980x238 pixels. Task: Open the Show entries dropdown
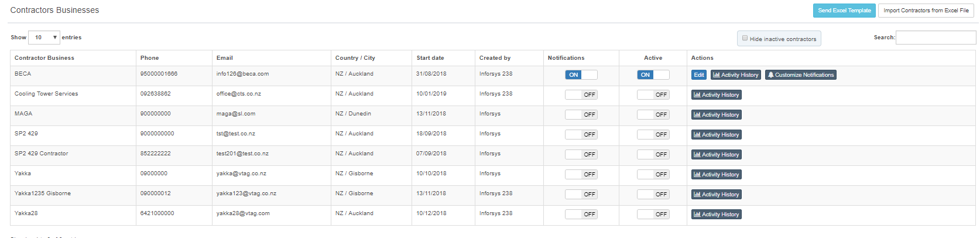tap(44, 38)
